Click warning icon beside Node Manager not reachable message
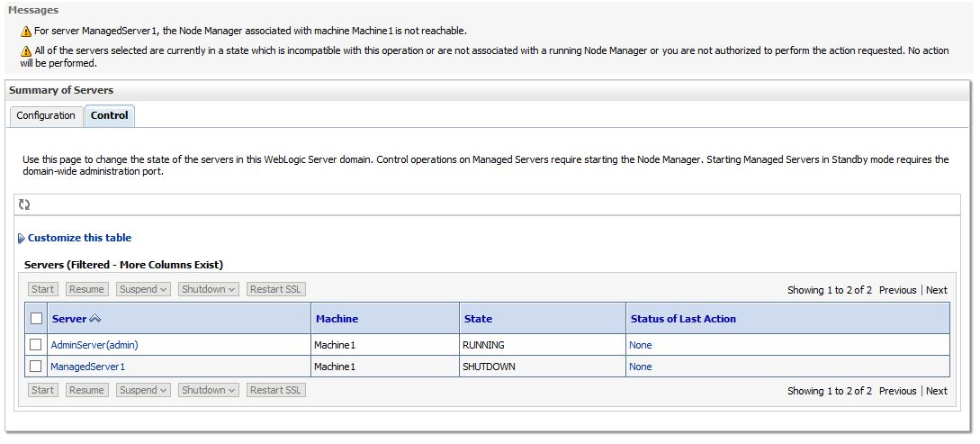The width and height of the screenshot is (980, 444). click(25, 32)
